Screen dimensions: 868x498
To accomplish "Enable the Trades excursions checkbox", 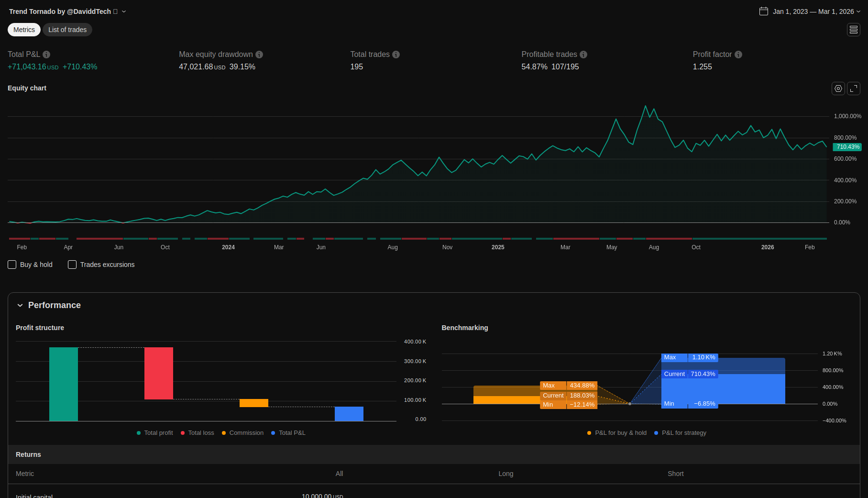I will click(72, 265).
